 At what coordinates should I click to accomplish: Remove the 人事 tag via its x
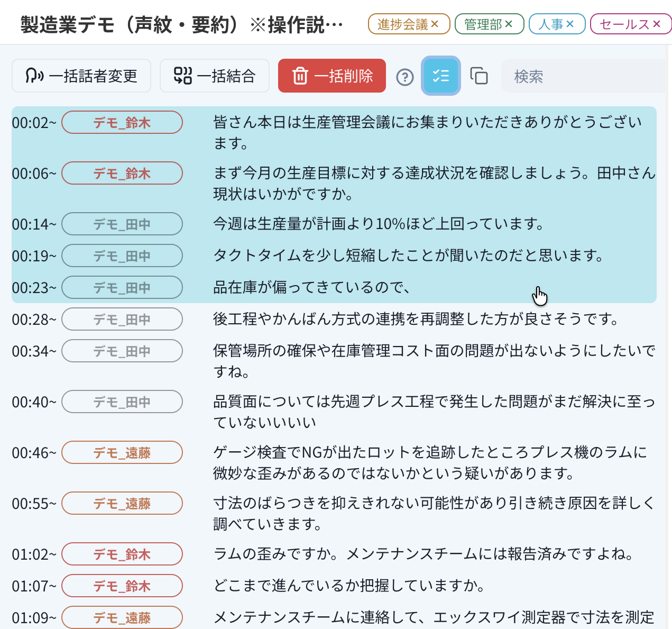tap(570, 24)
